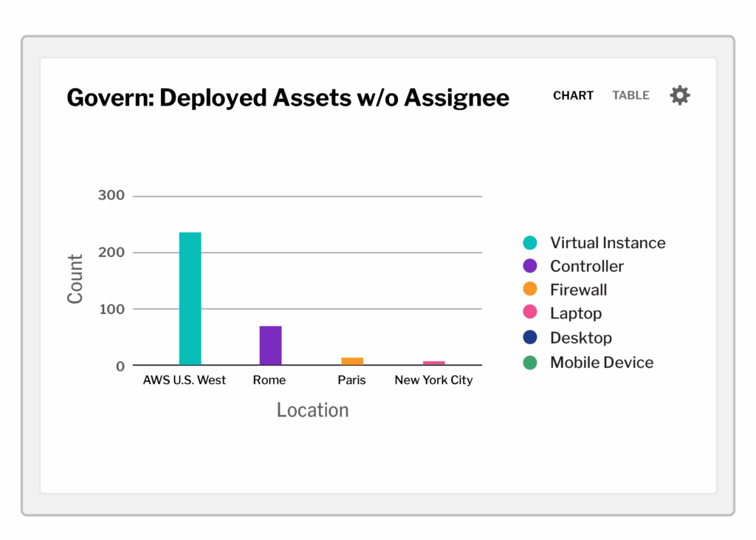Switch to the TABLE view
This screenshot has height=540, width=756.
(x=630, y=95)
